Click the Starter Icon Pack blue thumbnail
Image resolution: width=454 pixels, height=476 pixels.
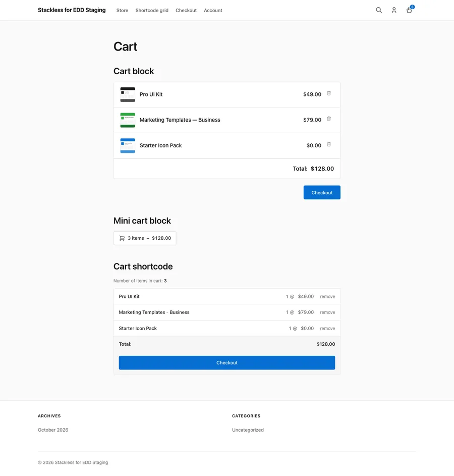[128, 146]
